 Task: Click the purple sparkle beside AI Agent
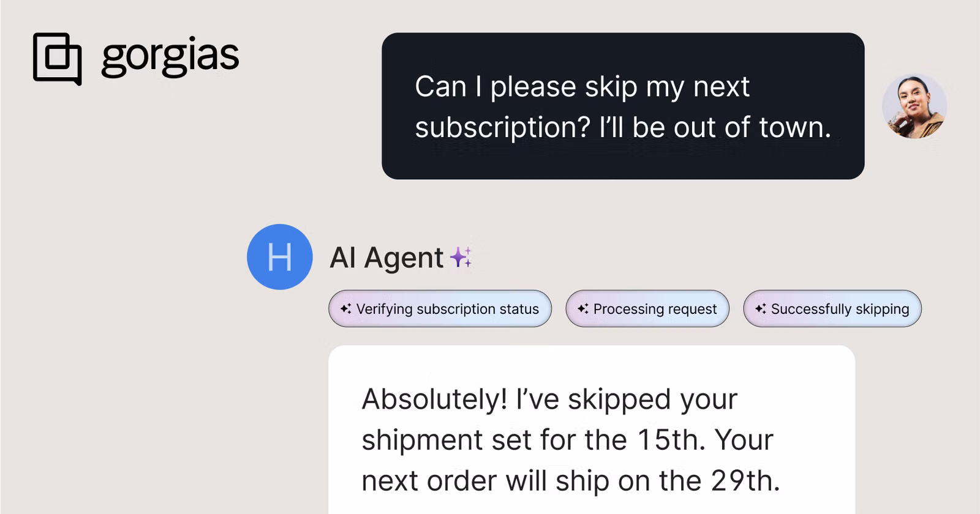[x=461, y=257]
